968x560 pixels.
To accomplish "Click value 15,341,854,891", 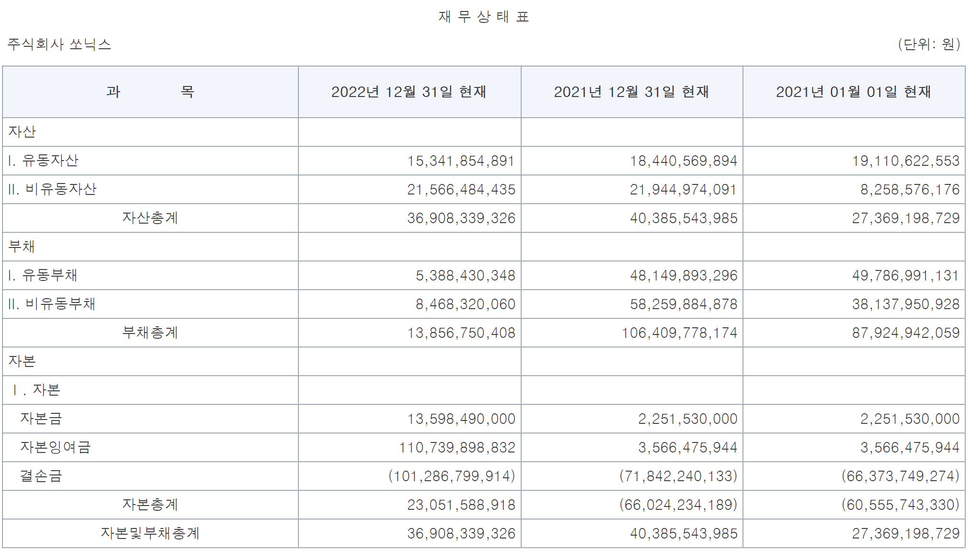I will point(461,161).
